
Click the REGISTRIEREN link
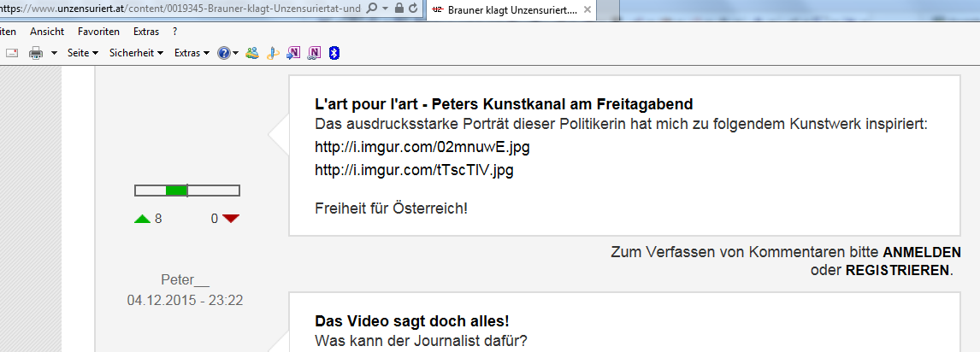(897, 270)
